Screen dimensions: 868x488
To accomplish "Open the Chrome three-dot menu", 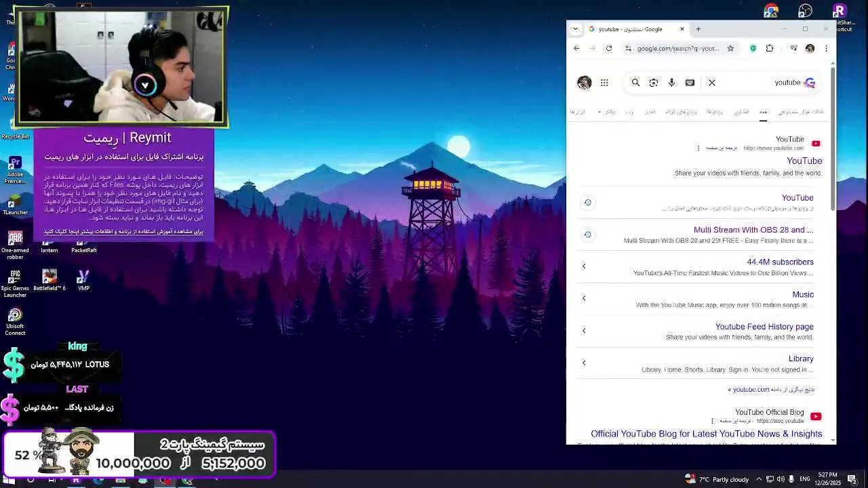I will tap(826, 48).
